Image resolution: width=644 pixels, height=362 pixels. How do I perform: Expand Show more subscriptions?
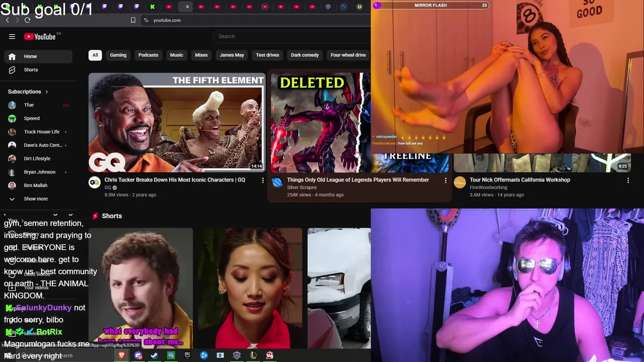pyautogui.click(x=38, y=199)
